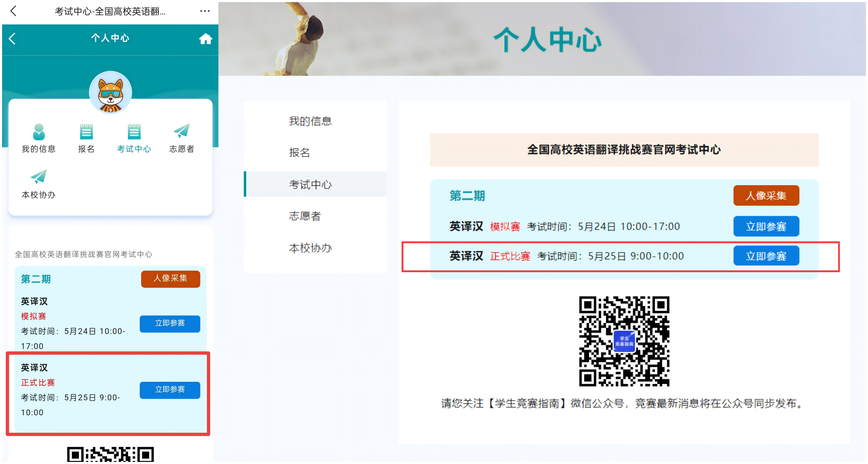Click desktop exam time 5月24日 10:00-17:00
868x464 pixels.
[x=629, y=226]
